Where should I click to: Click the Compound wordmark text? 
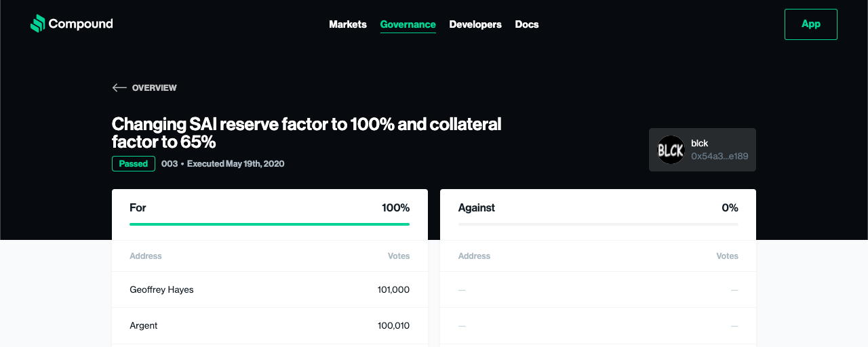(x=81, y=24)
